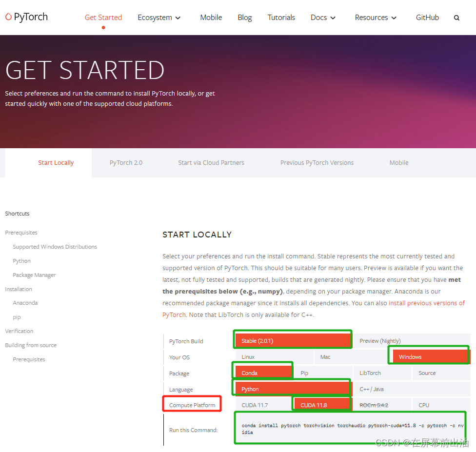Select Conda as package
476x452 pixels.
[263, 373]
